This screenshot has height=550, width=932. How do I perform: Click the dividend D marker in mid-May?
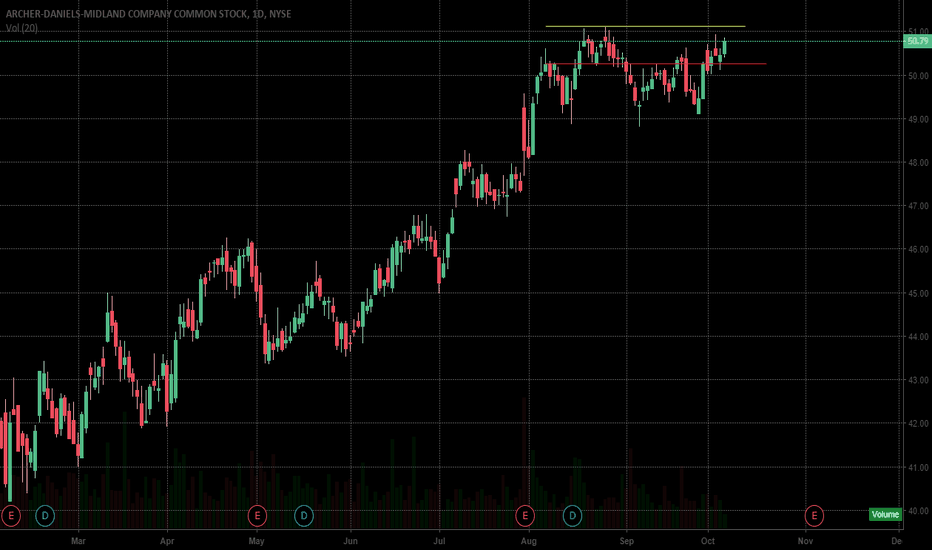coord(304,516)
